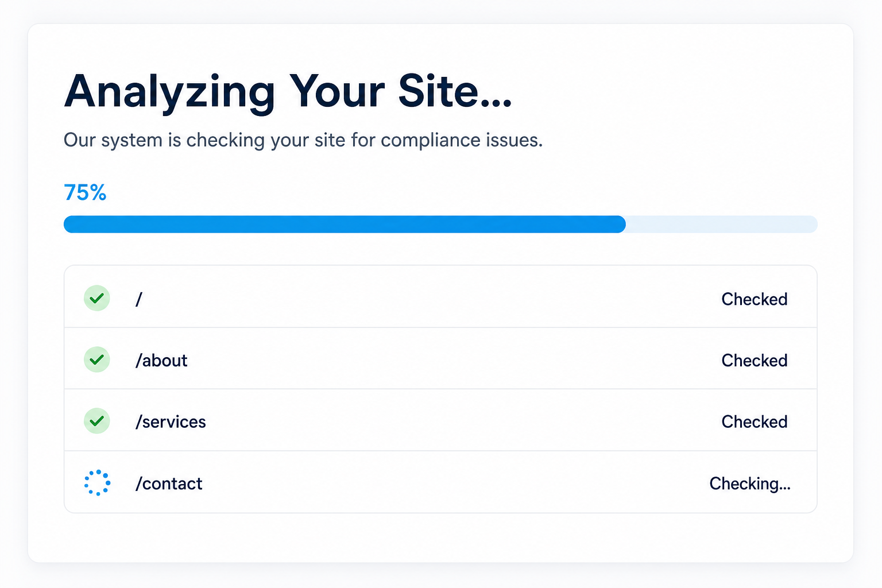Click the unfilled end of the progress bar

[x=722, y=225]
